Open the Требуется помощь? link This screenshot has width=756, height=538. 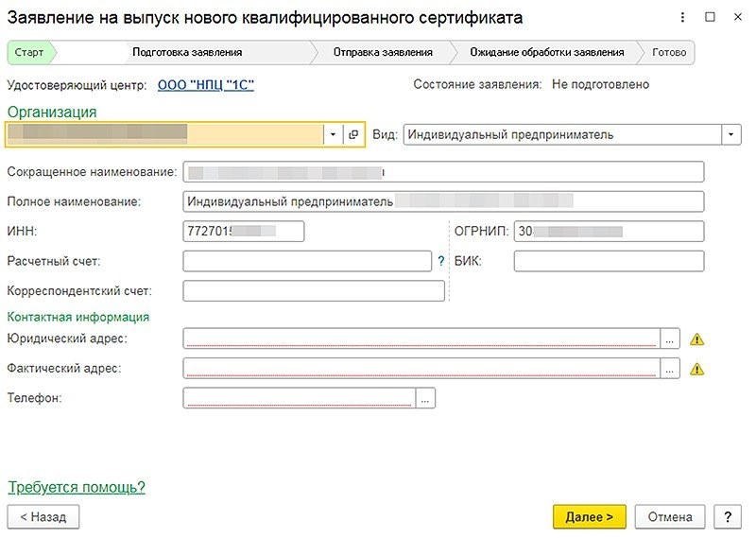point(77,488)
